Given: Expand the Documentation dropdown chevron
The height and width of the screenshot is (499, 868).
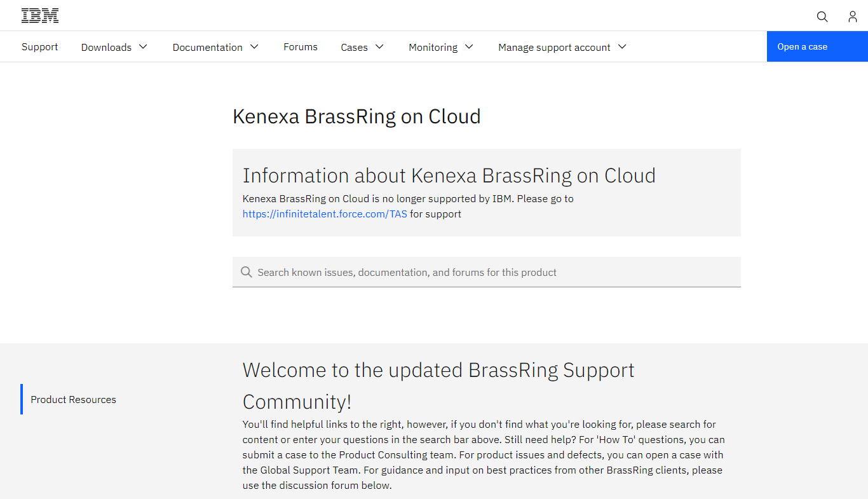Looking at the screenshot, I should pos(254,46).
